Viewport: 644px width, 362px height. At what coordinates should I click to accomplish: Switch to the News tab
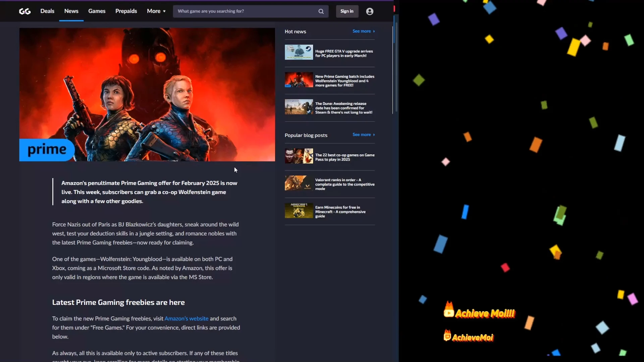point(71,11)
